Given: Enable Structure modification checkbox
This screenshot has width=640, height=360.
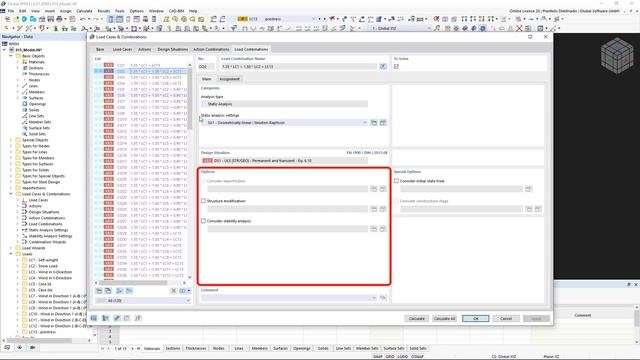Looking at the screenshot, I should 203,201.
